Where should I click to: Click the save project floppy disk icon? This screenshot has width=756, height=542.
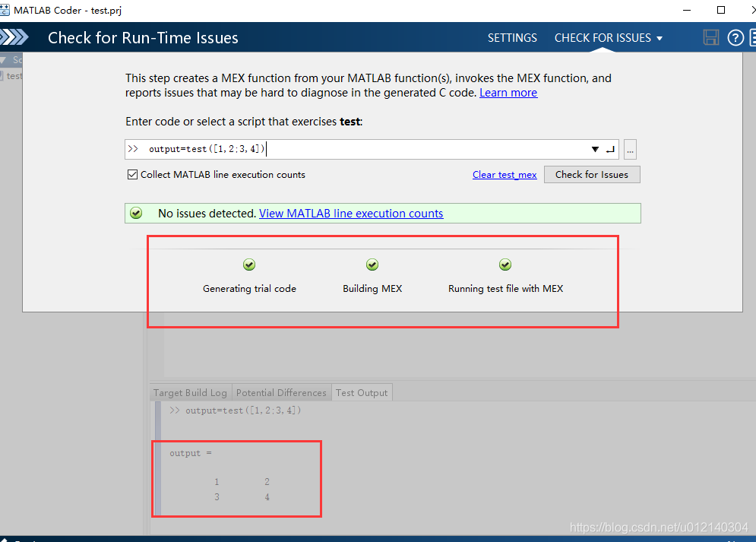(x=710, y=37)
